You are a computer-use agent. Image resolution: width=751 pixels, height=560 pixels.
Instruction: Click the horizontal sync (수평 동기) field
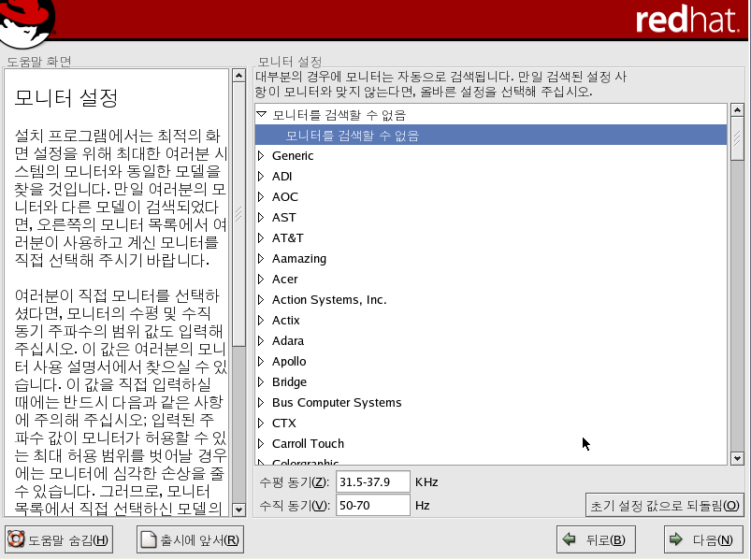pos(372,481)
